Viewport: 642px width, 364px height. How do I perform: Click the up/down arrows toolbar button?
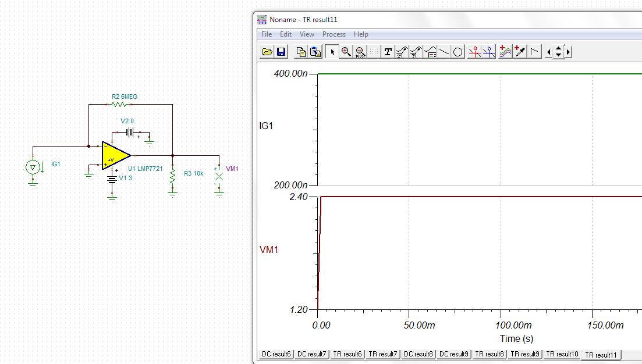(x=558, y=52)
